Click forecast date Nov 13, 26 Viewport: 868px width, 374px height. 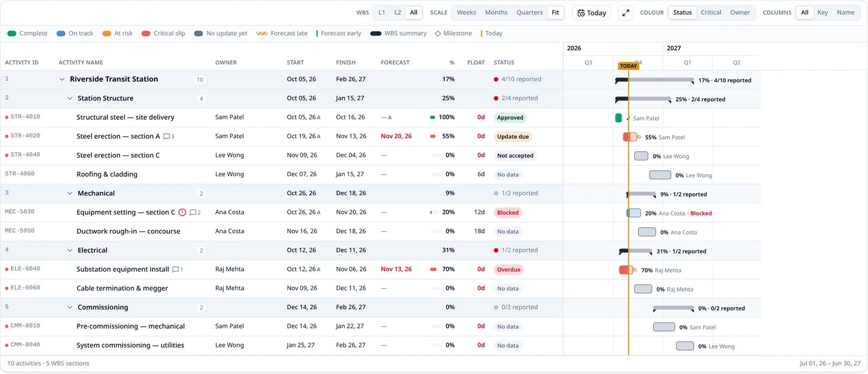396,269
